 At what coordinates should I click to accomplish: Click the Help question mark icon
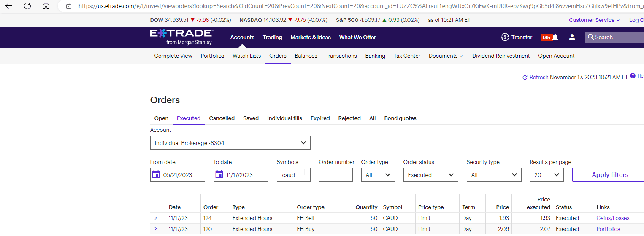(x=633, y=76)
